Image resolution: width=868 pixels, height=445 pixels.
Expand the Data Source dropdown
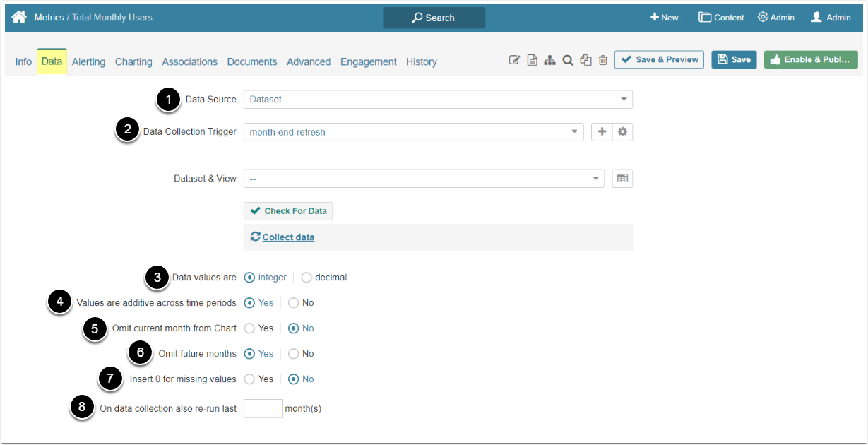438,100
